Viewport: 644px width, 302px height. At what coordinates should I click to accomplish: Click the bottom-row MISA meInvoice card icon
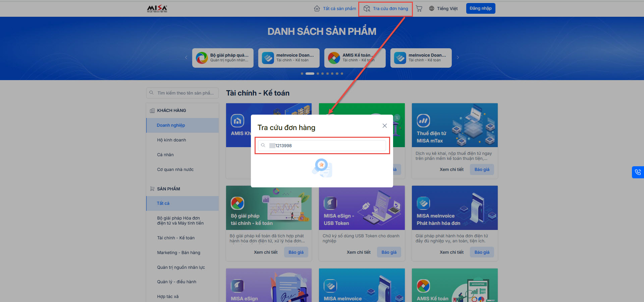(330, 286)
